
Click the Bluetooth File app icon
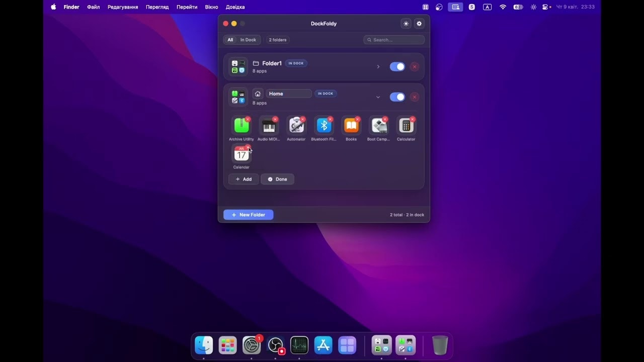[324, 126]
